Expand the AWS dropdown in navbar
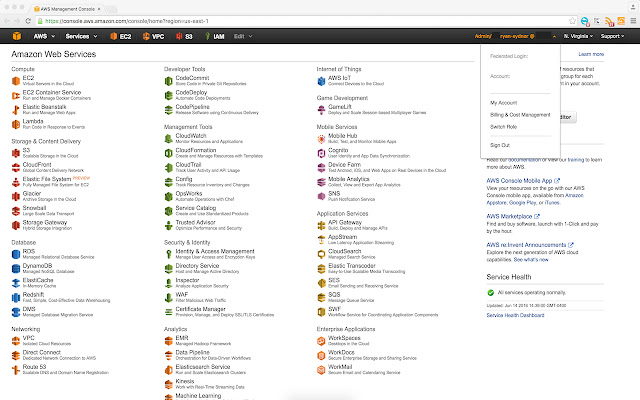Image resolution: width=640 pixels, height=400 pixels. pos(44,36)
